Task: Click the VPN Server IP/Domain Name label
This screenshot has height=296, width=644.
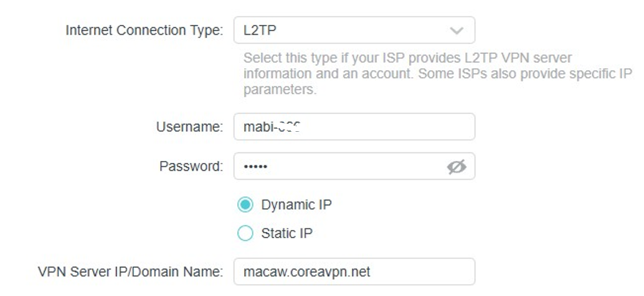Action: click(x=130, y=272)
